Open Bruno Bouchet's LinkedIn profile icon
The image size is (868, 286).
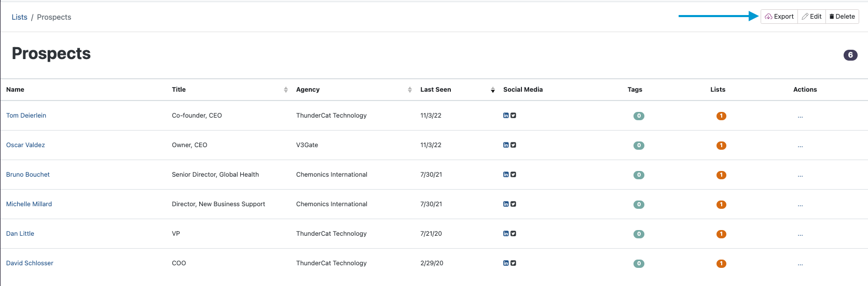[x=506, y=175]
